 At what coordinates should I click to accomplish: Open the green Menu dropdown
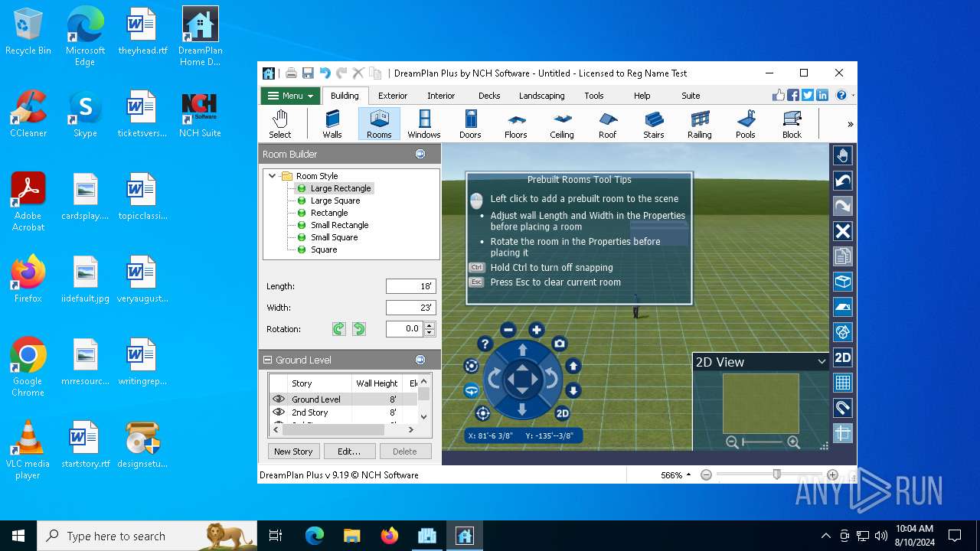(290, 96)
